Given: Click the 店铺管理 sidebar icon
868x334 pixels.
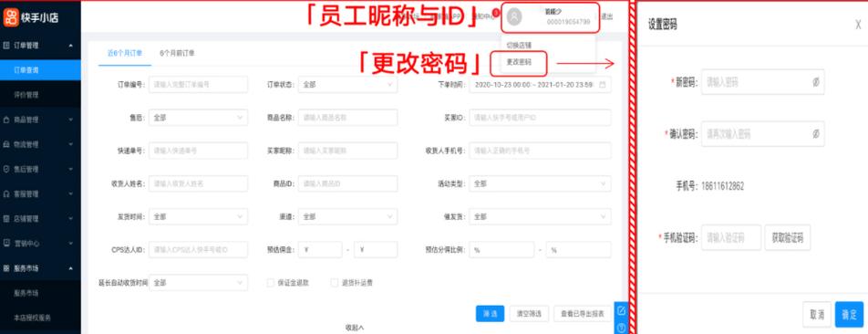Looking at the screenshot, I should 6,218.
